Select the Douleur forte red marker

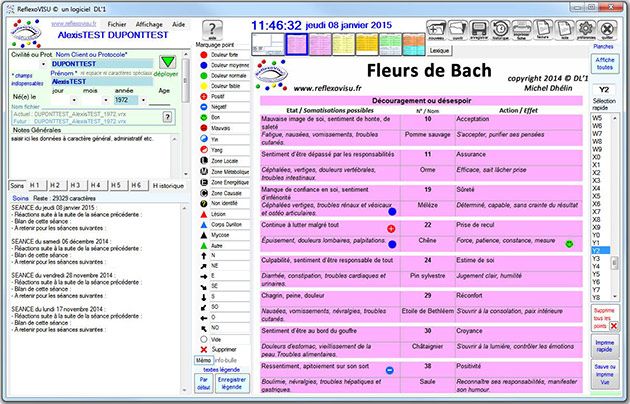[x=204, y=55]
